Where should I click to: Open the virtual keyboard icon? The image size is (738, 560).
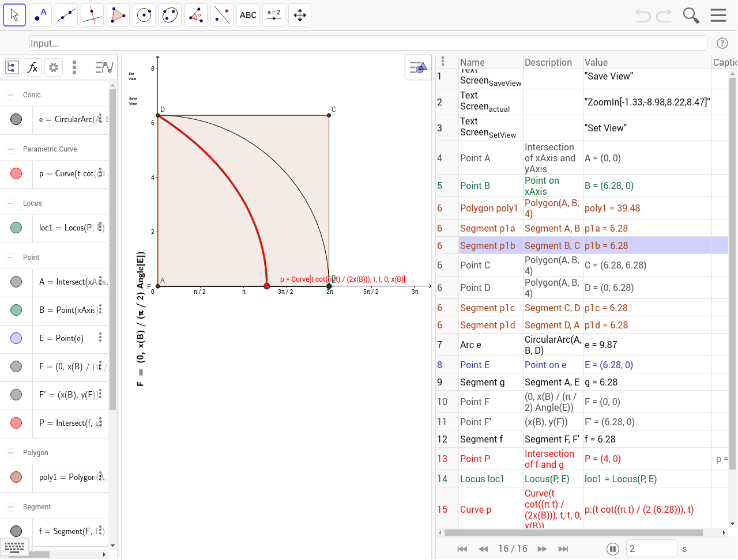tap(14, 547)
